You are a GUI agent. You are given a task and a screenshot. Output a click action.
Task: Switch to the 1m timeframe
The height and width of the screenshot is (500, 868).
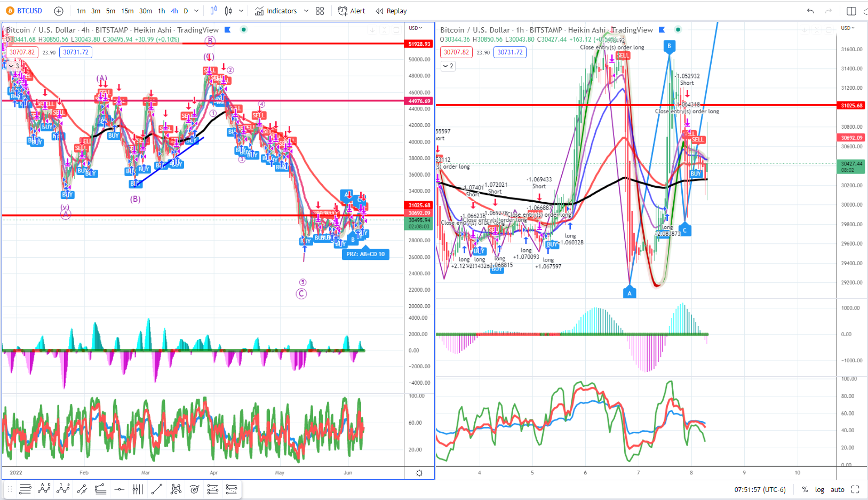point(81,11)
